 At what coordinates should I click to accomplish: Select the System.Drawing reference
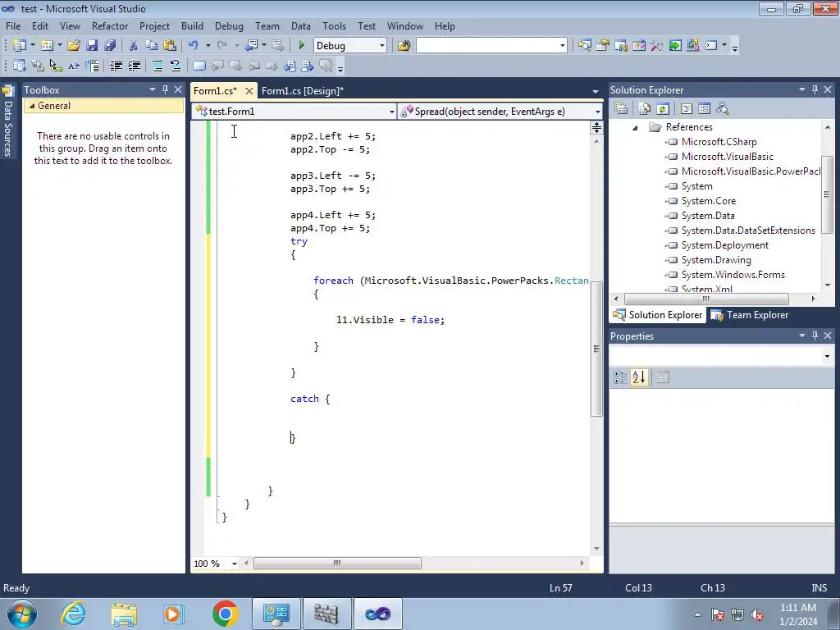(x=715, y=260)
